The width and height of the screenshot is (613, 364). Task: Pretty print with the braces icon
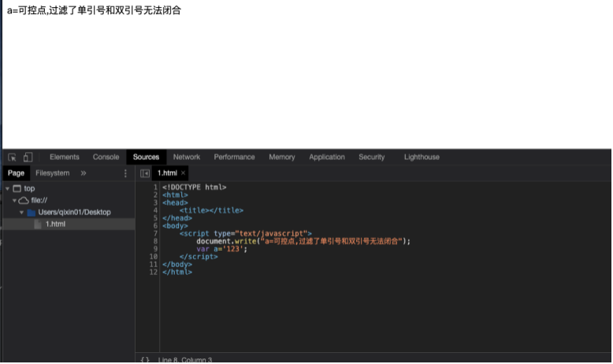(145, 360)
